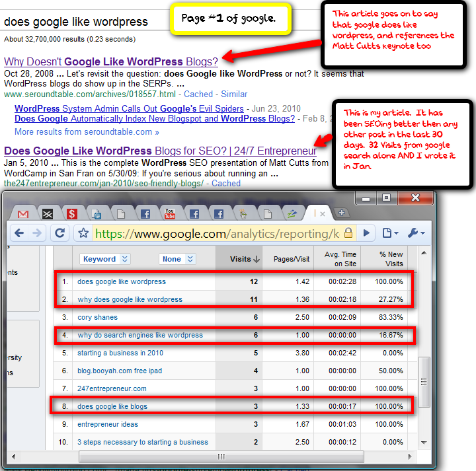
Task: Switch to the red dollar sign tab
Action: coord(72,214)
